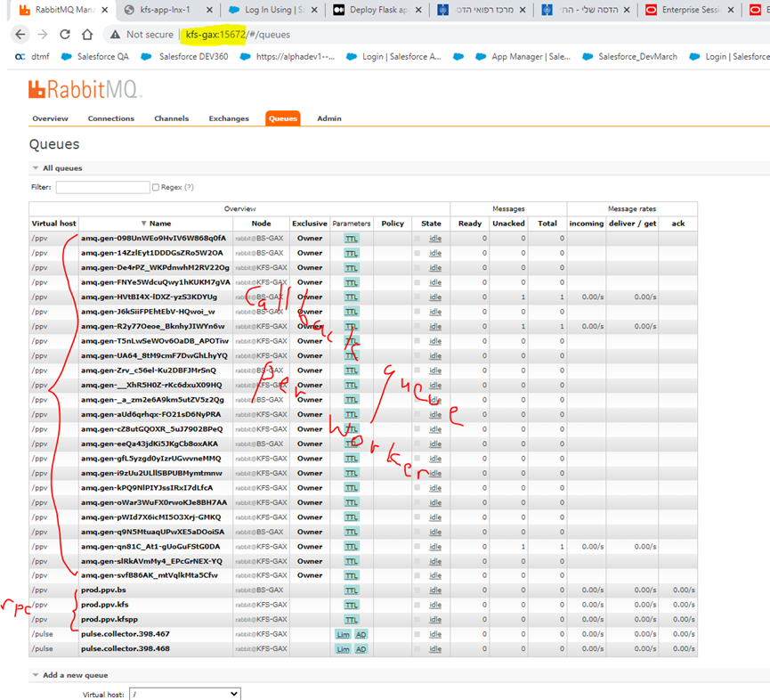The image size is (770, 700).
Task: Open queue prod.ppv.kfs
Action: (105, 605)
